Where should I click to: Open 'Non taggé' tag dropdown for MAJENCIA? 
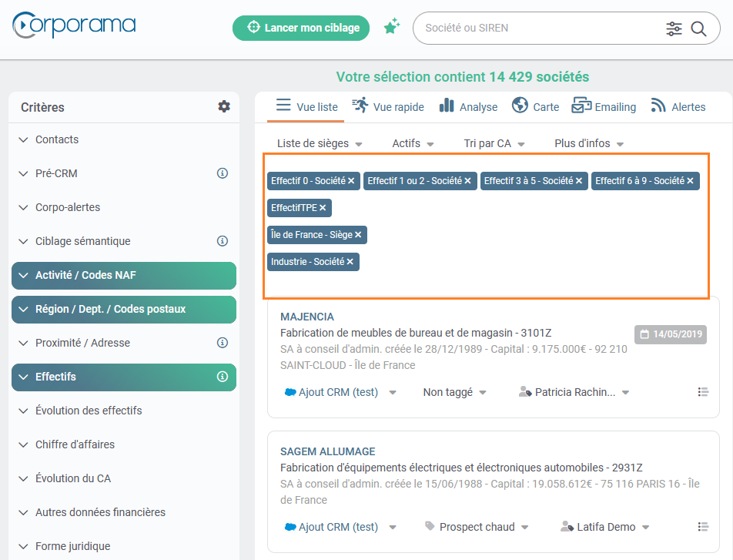click(x=455, y=392)
